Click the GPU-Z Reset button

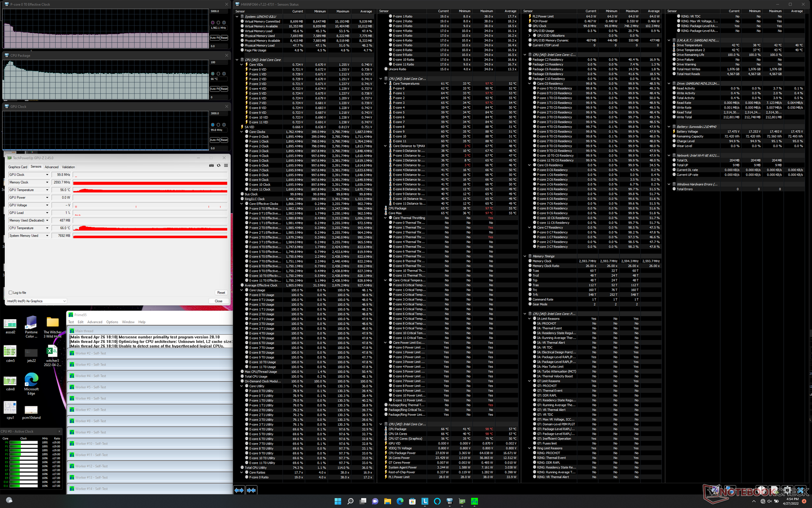click(x=221, y=293)
